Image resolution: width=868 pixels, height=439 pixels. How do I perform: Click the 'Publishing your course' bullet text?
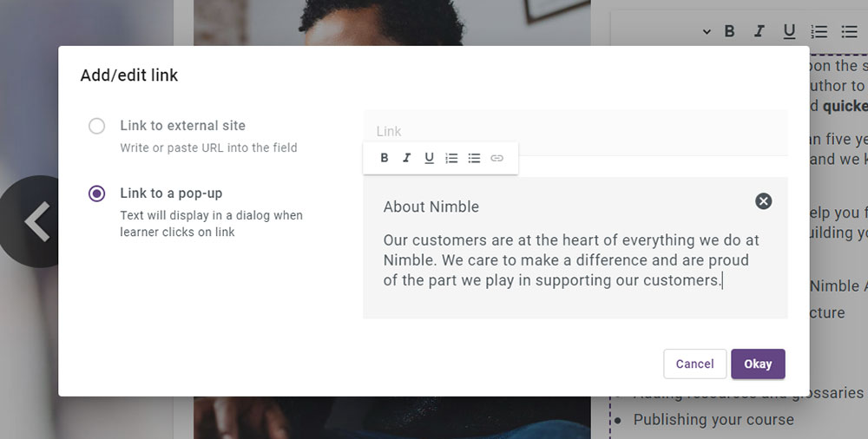point(713,420)
